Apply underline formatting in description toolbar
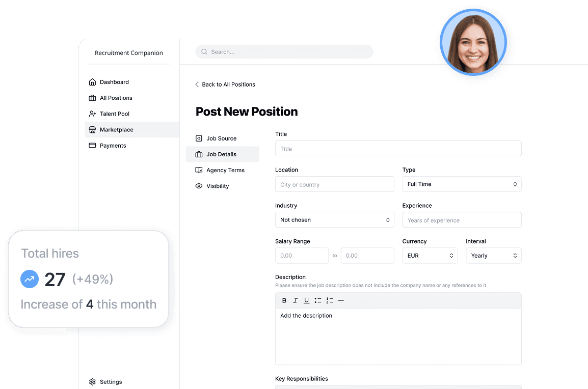The width and height of the screenshot is (588, 389). point(306,300)
